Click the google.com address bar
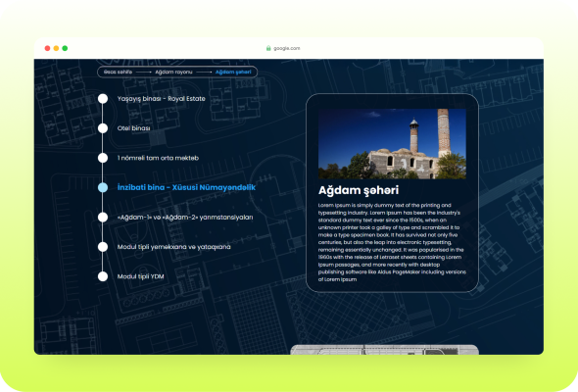The image size is (578, 392). pos(283,48)
